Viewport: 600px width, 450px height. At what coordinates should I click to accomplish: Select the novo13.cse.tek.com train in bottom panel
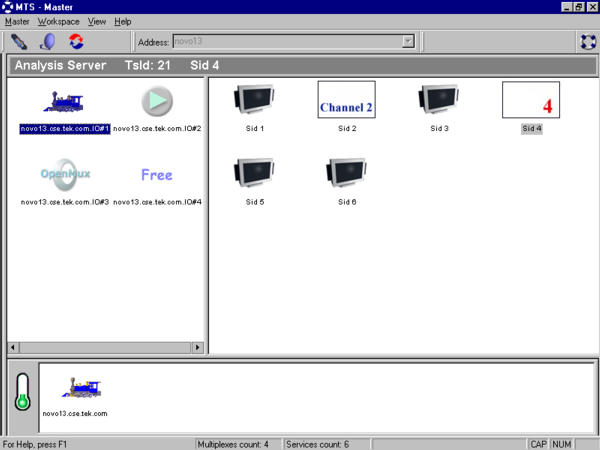pyautogui.click(x=80, y=388)
